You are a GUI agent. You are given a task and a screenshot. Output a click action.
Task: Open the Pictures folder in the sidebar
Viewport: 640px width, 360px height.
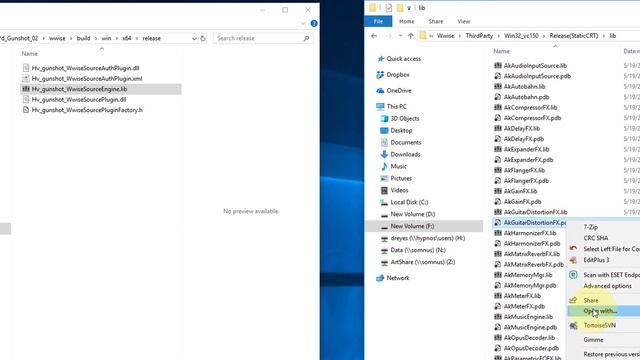(401, 178)
